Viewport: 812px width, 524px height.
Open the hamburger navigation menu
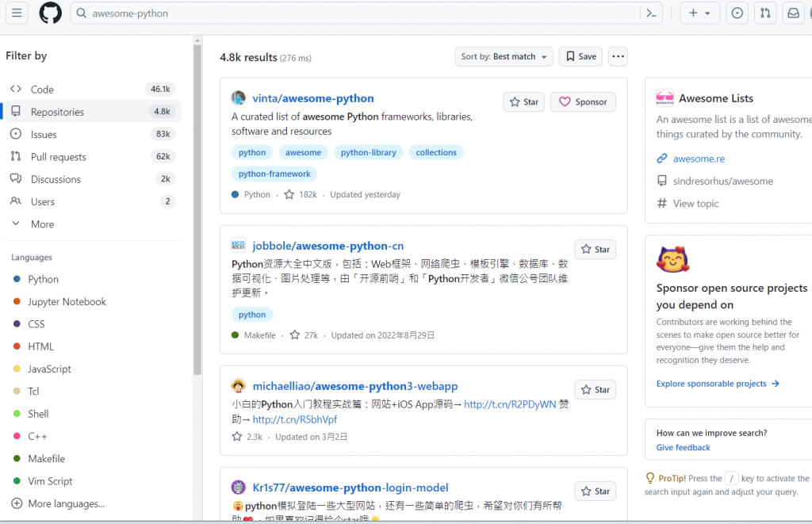click(17, 13)
